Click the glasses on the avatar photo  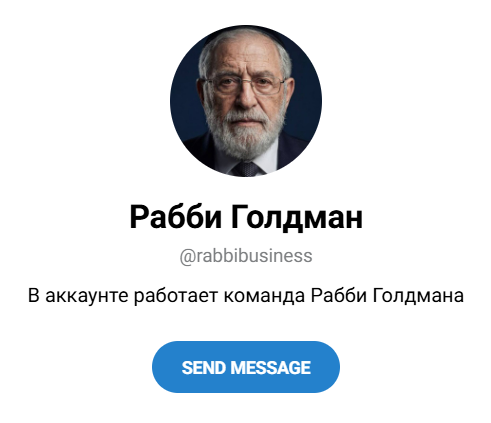[245, 85]
